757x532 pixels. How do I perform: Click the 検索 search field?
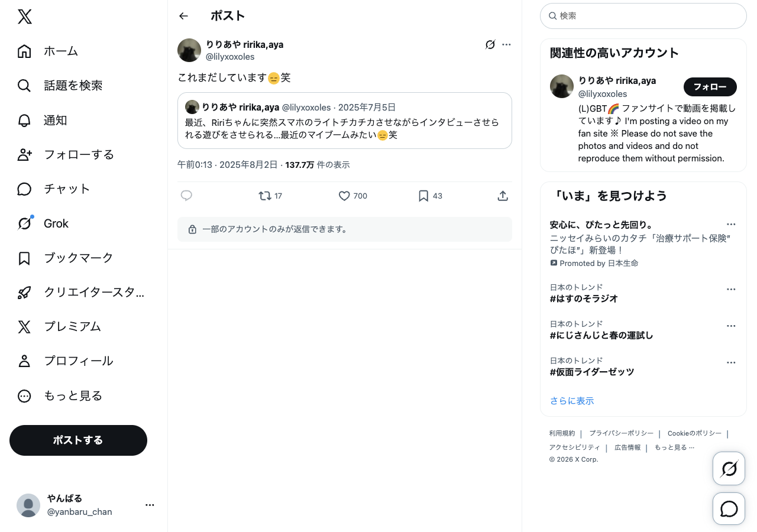tap(643, 16)
